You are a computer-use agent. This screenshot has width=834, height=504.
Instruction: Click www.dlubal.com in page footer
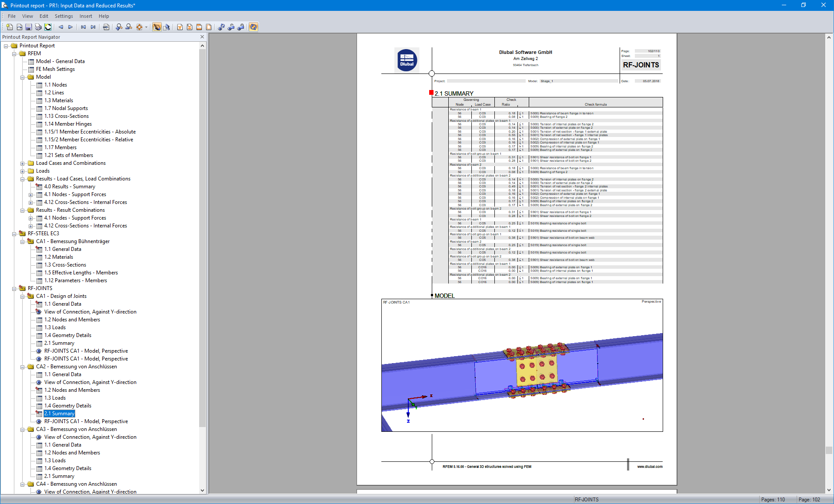pyautogui.click(x=650, y=467)
